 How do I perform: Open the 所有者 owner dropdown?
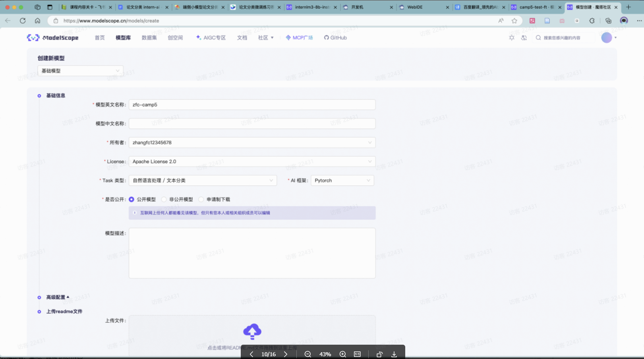point(252,142)
